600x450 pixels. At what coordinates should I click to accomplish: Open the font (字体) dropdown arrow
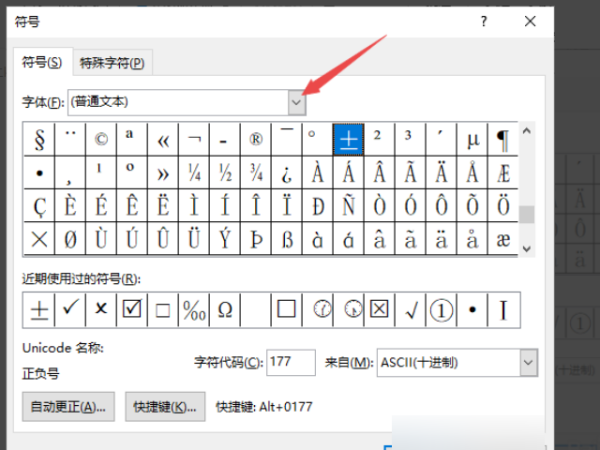coord(297,102)
